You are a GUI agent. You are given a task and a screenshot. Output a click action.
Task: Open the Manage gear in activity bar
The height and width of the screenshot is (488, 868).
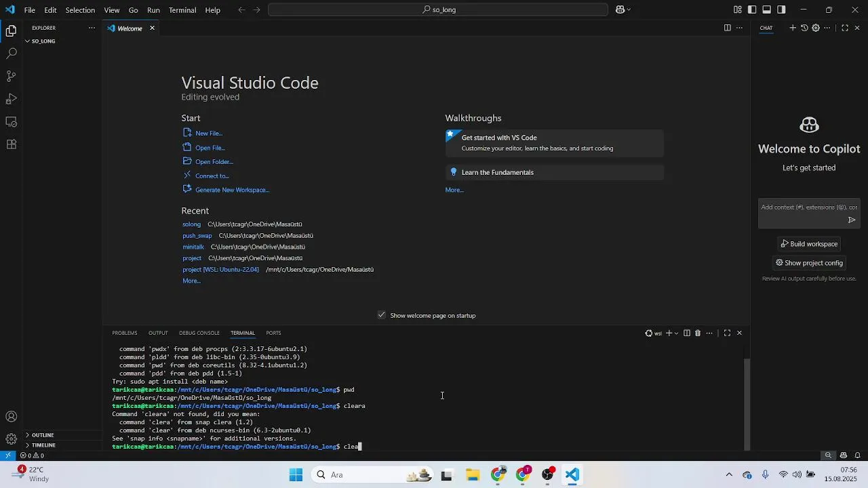coord(11,439)
